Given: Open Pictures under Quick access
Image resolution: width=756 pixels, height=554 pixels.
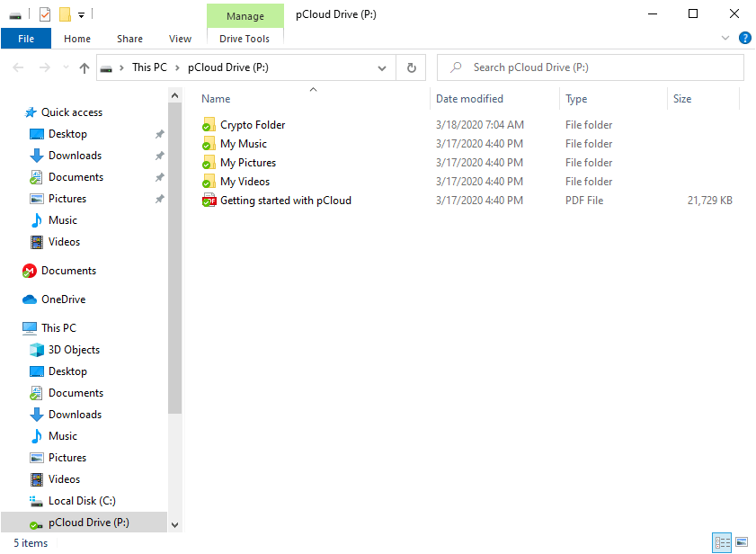Looking at the screenshot, I should click(x=67, y=199).
